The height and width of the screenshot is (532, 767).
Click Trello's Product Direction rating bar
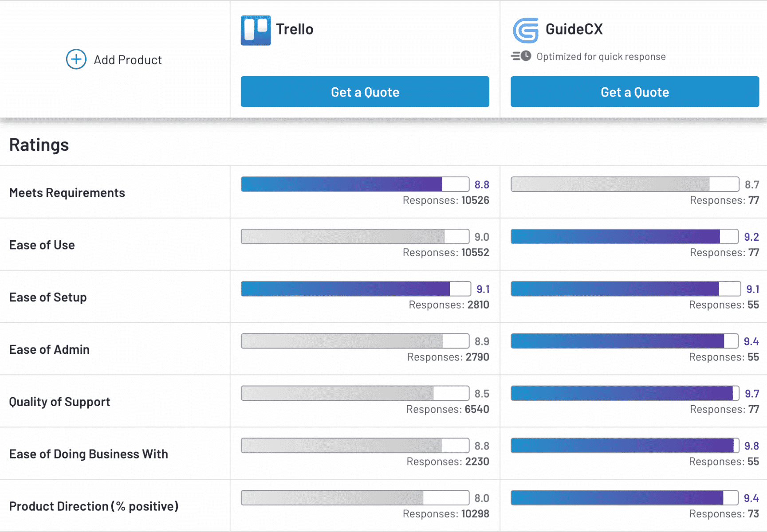[355, 498]
